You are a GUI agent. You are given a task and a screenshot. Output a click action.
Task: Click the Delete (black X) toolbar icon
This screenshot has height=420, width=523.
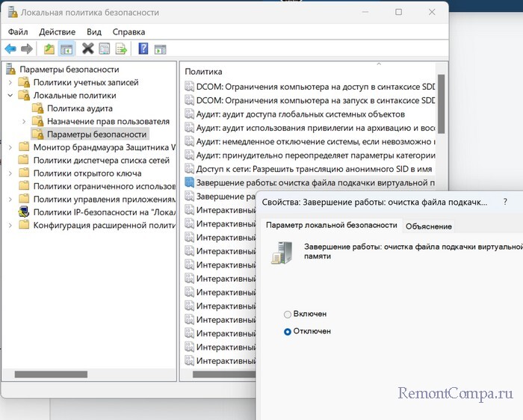[x=87, y=49]
